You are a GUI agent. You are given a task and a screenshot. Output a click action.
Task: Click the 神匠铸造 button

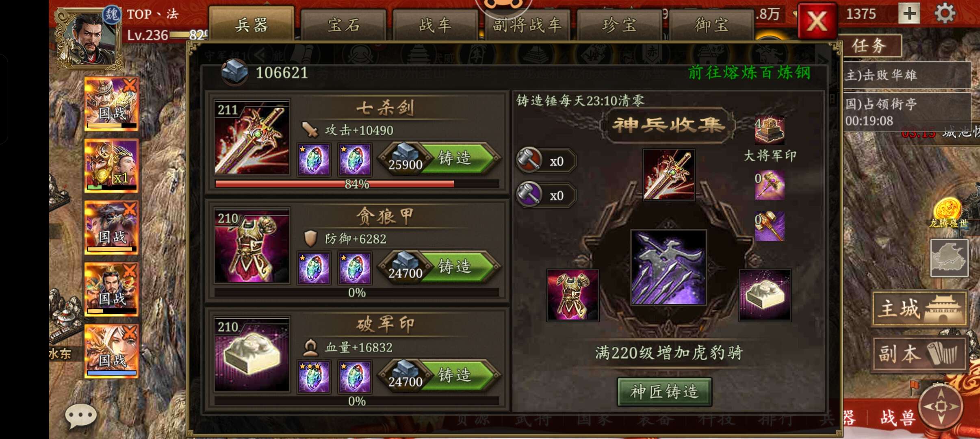click(664, 391)
